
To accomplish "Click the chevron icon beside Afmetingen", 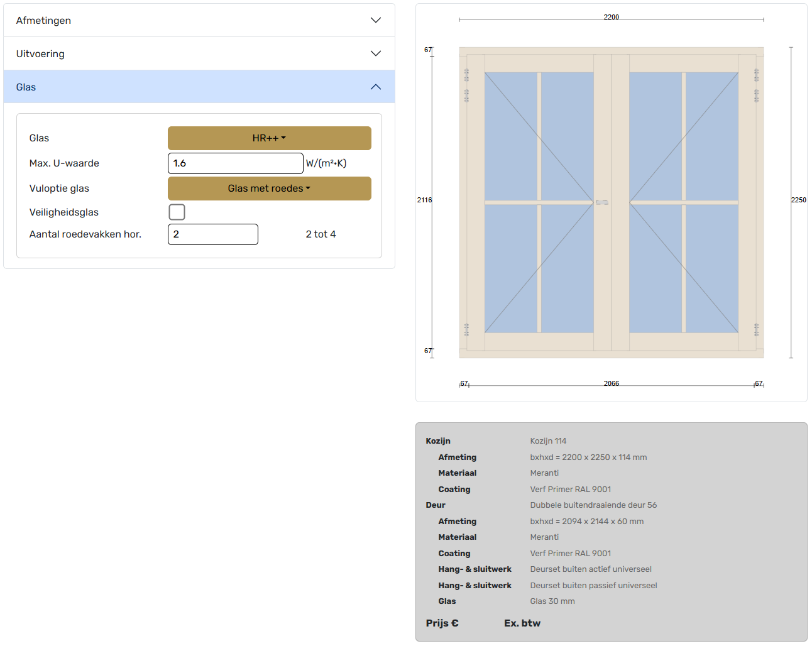I will point(376,20).
